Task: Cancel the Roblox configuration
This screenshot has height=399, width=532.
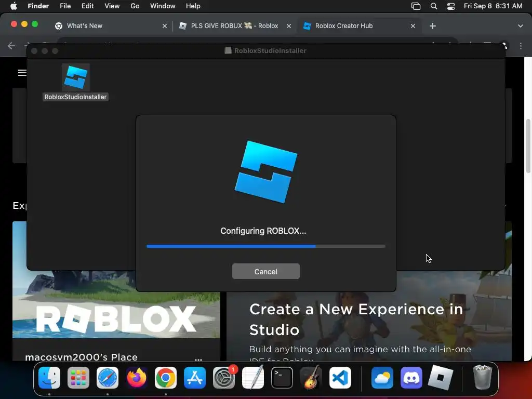Action: [x=265, y=271]
